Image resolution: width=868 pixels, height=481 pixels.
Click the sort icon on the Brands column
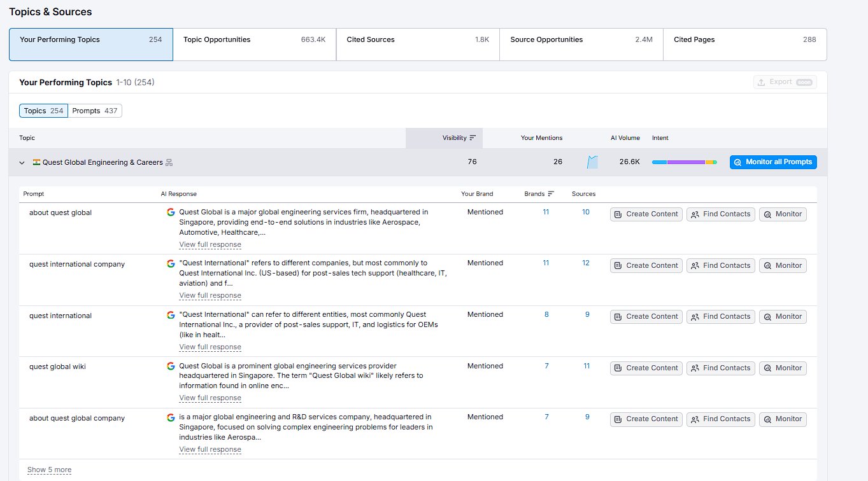(x=551, y=193)
